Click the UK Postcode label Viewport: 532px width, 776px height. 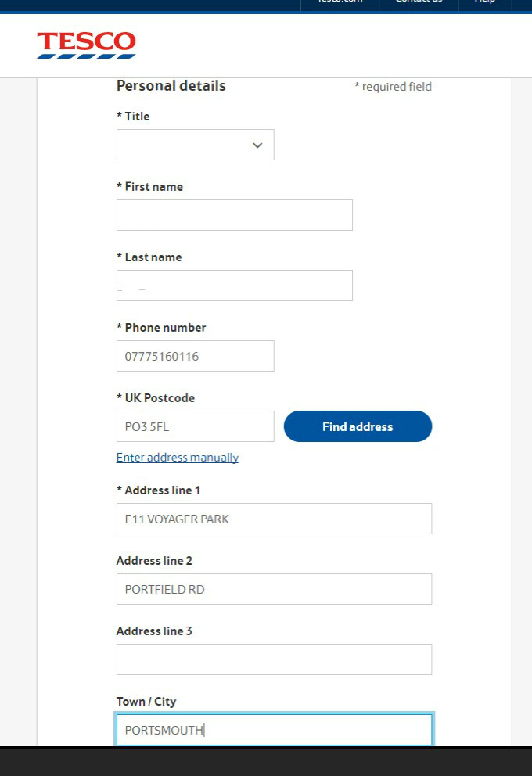pos(158,398)
